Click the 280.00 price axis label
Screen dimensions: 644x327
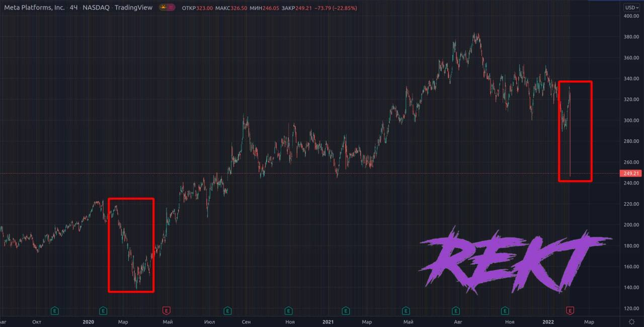tap(631, 141)
